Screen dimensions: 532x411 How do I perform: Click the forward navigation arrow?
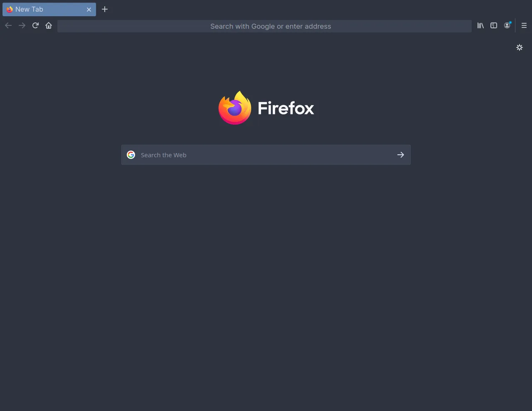coord(22,26)
